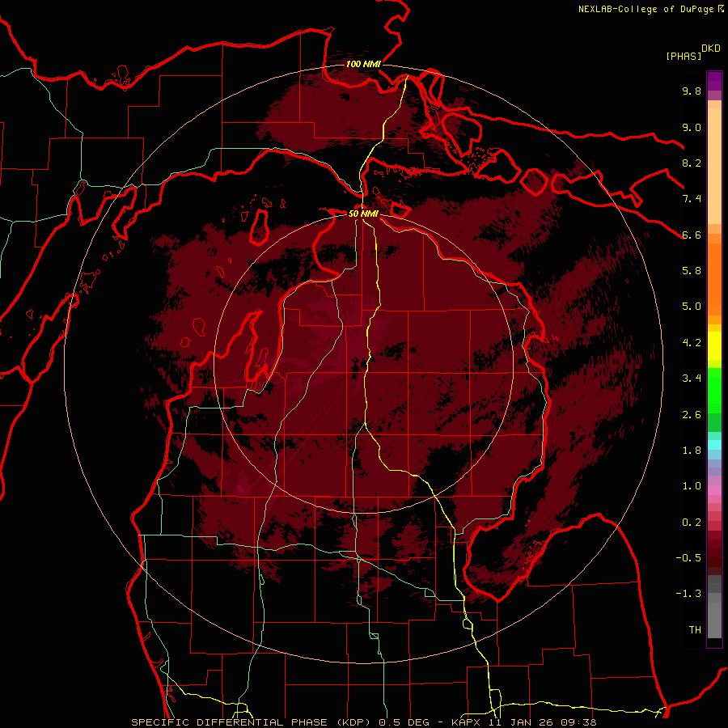
Task: Click the 1.0 scale value
Action: click(x=692, y=486)
